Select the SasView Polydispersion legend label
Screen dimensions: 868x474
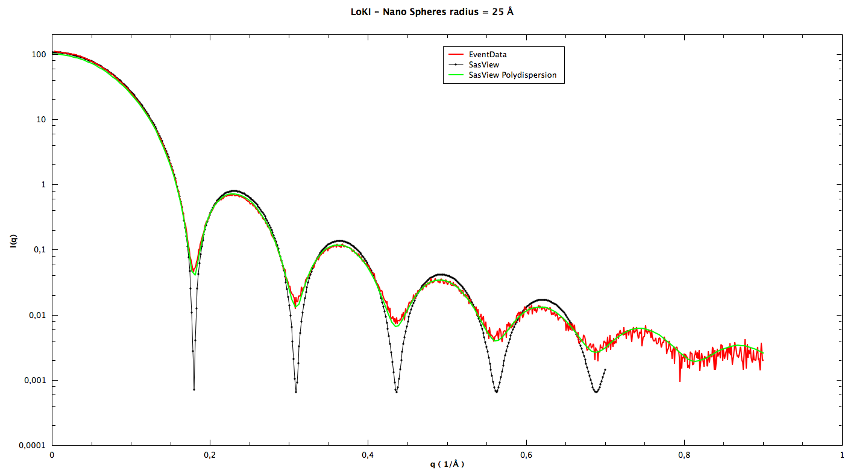coord(512,75)
